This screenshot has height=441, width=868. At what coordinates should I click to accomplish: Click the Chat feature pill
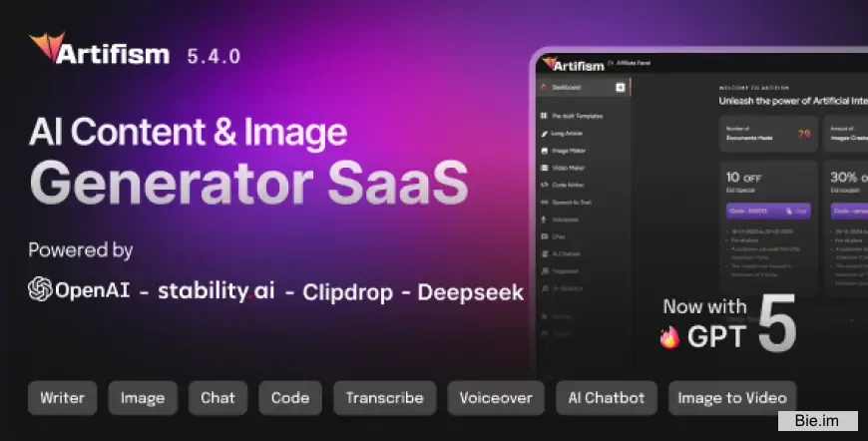click(x=217, y=398)
